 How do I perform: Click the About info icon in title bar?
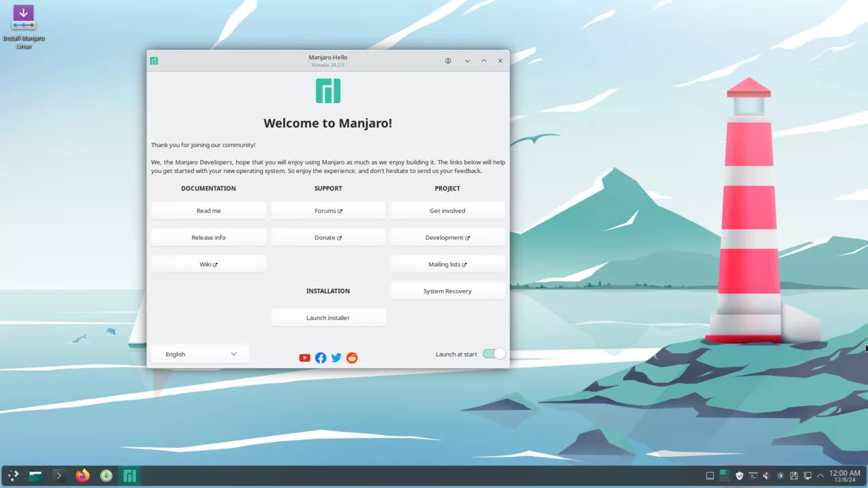448,61
